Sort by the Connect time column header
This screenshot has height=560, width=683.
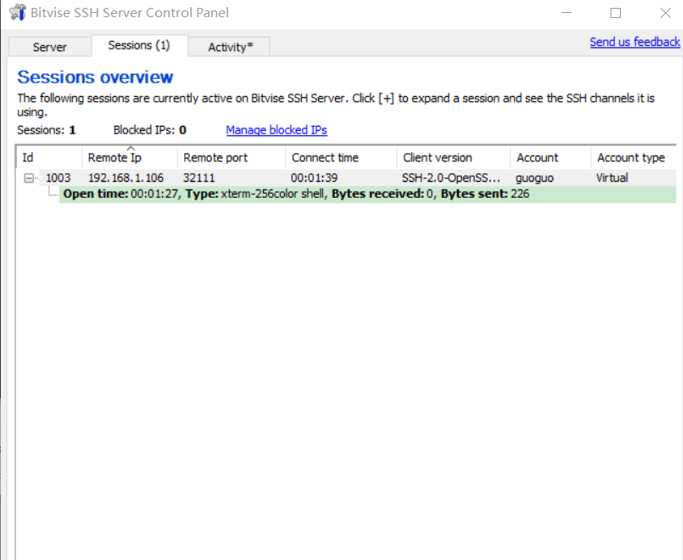click(341, 158)
